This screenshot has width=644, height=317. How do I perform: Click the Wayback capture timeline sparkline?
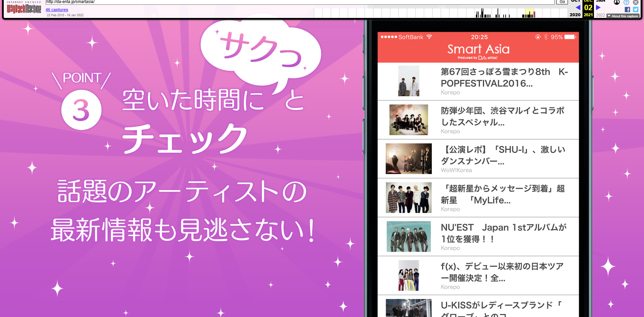click(x=441, y=13)
